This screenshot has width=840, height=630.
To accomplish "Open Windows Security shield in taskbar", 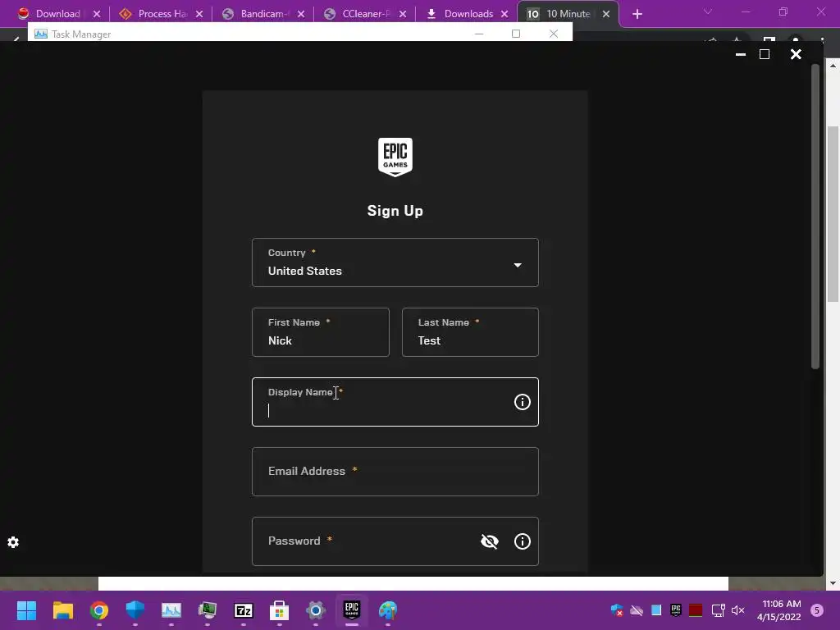I will point(135,610).
